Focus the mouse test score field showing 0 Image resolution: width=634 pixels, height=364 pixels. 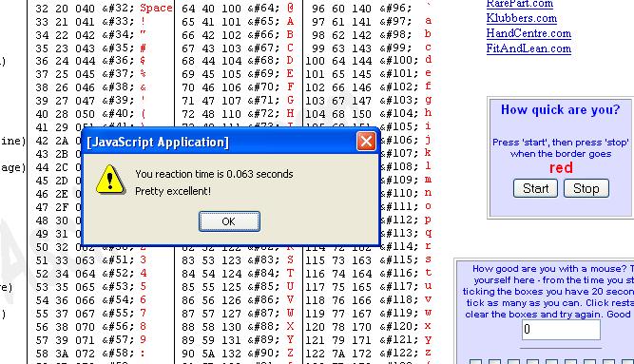click(561, 330)
